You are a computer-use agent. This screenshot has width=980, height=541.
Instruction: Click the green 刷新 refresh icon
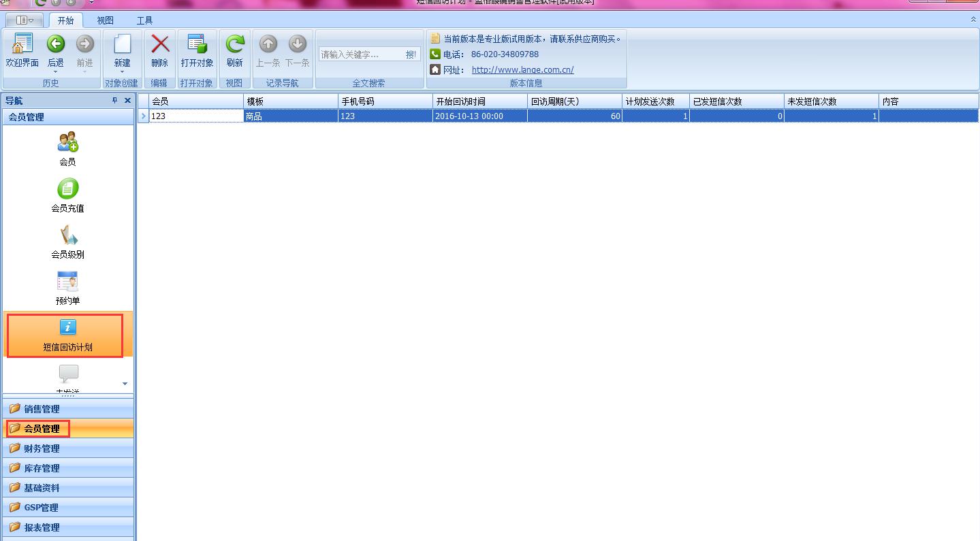[x=235, y=45]
